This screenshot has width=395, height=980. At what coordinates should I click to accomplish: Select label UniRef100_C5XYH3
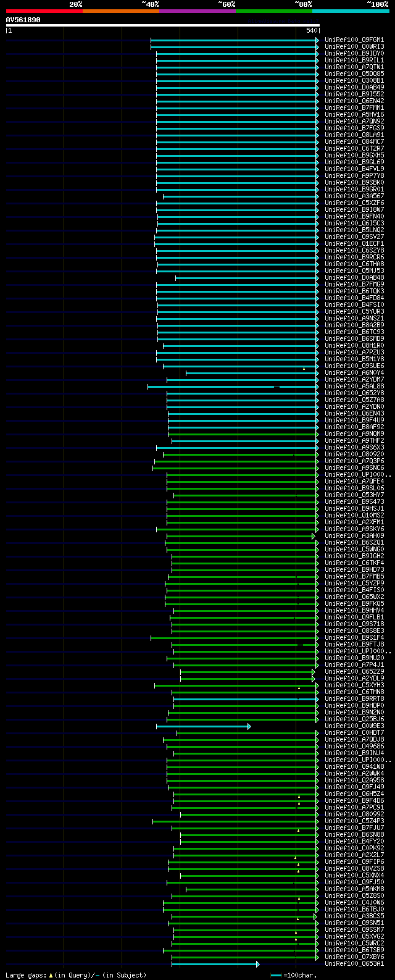[354, 685]
